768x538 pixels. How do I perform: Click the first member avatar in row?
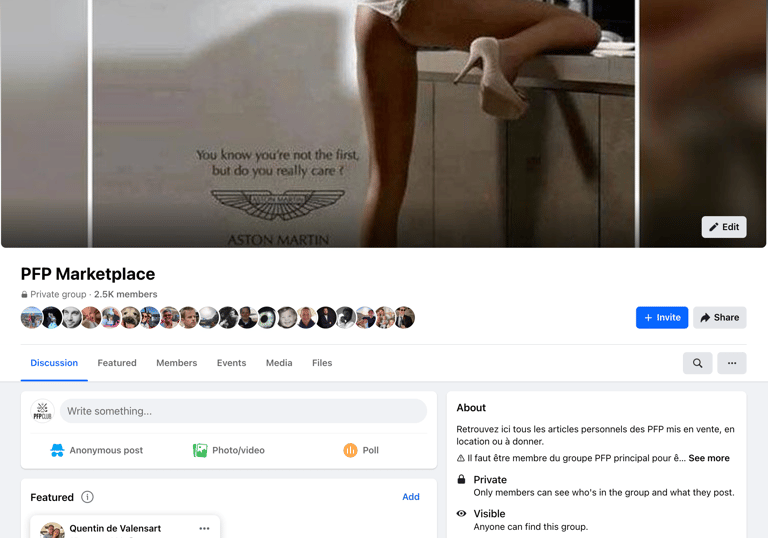(31, 318)
